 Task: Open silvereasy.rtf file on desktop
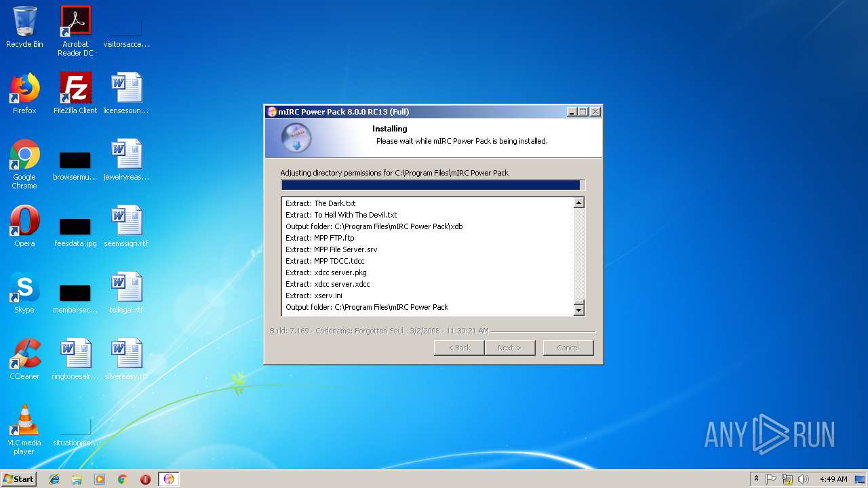click(x=126, y=359)
